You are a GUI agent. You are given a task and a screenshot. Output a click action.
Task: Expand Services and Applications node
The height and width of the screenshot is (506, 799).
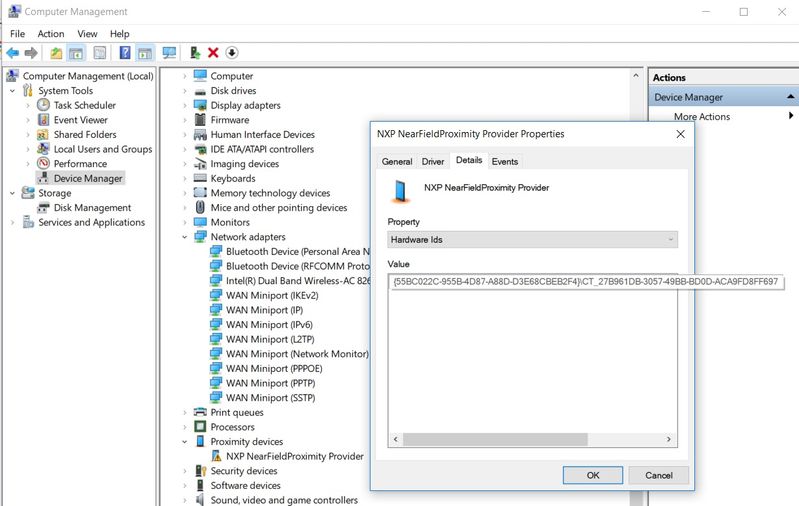click(x=11, y=223)
